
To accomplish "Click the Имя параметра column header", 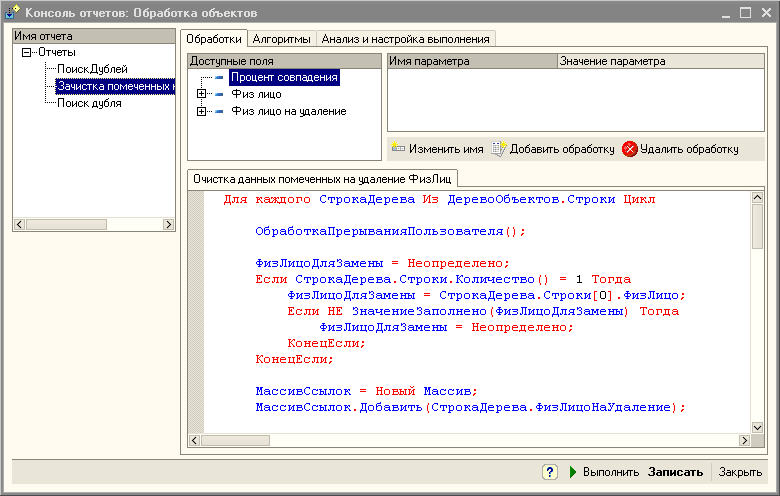I will [473, 61].
